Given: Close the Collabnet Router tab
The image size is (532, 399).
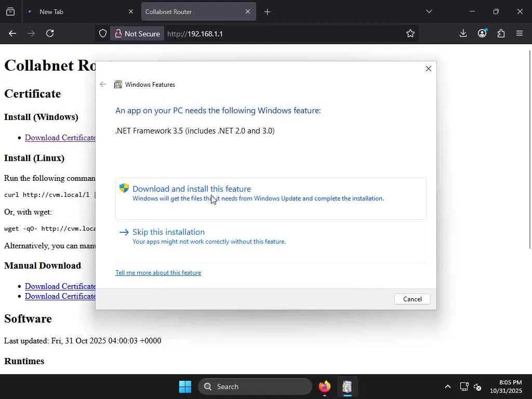Looking at the screenshot, I should click(248, 11).
